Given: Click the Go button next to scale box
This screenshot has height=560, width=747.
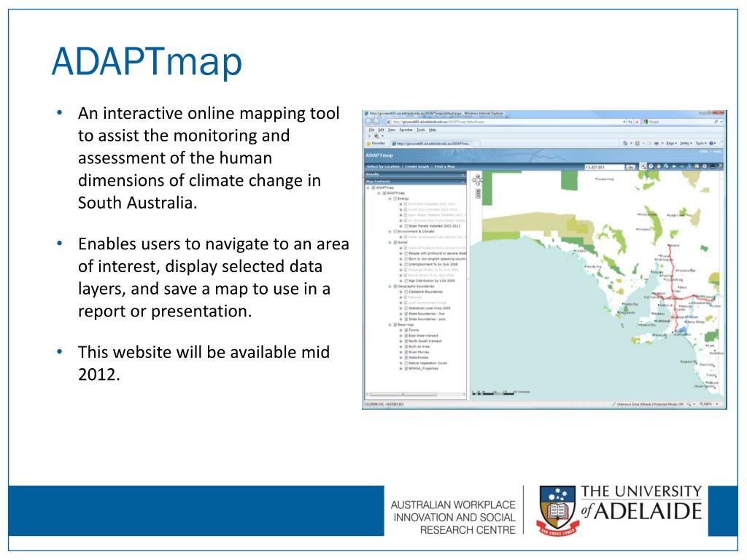Looking at the screenshot, I should [631, 167].
